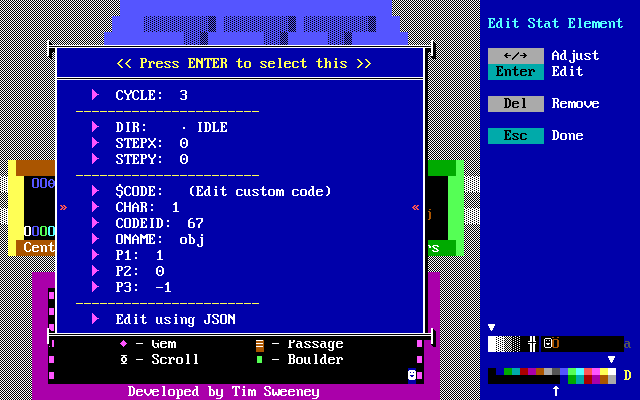The width and height of the screenshot is (640, 400).
Task: Click the white smiley face player icon
Action: (412, 375)
